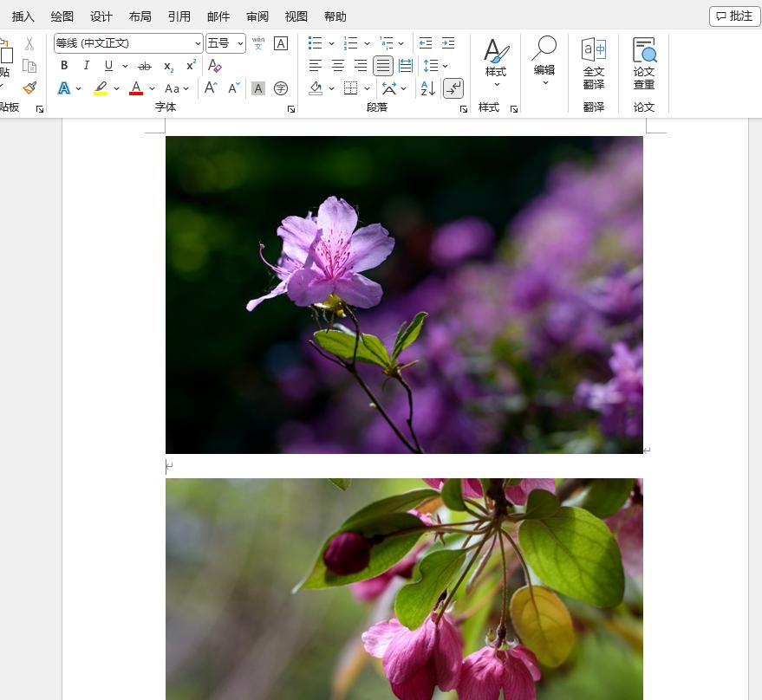Select the purple azalea flower image
762x700 pixels.
[x=404, y=295]
